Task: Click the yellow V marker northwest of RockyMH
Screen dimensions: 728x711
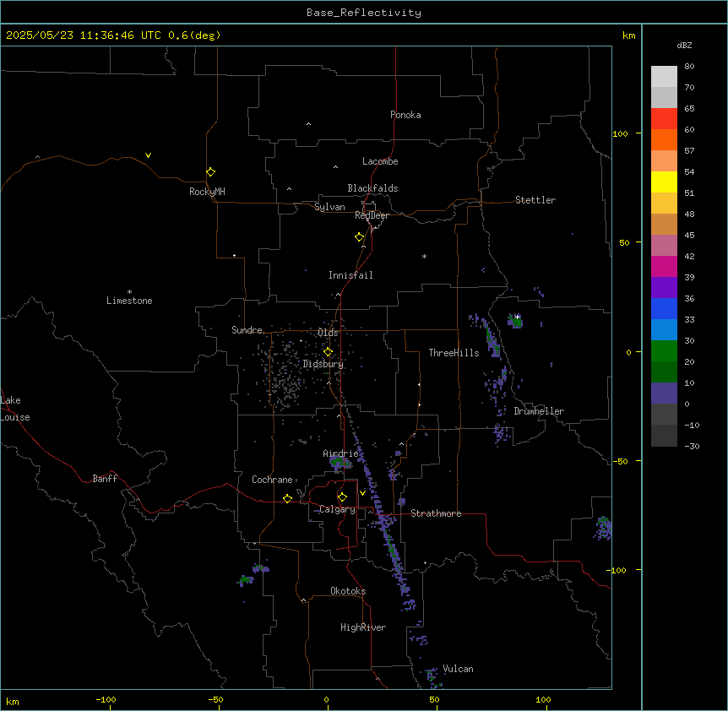Action: point(148,155)
